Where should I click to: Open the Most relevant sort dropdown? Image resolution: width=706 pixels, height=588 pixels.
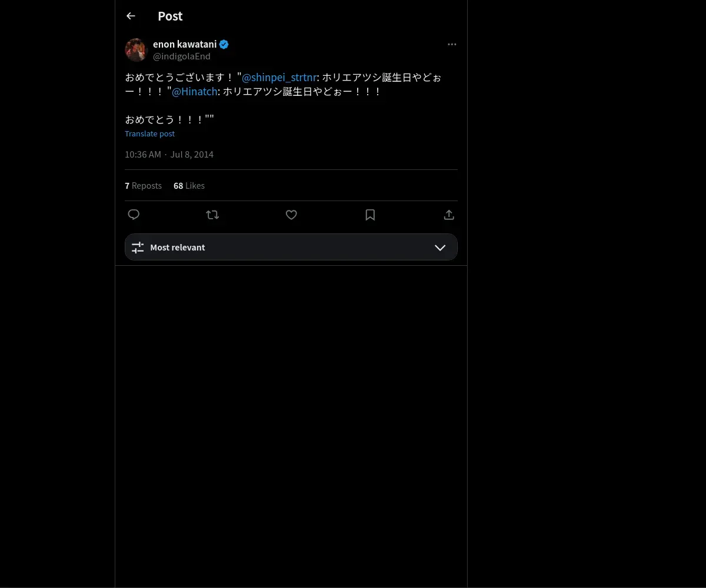(x=291, y=247)
